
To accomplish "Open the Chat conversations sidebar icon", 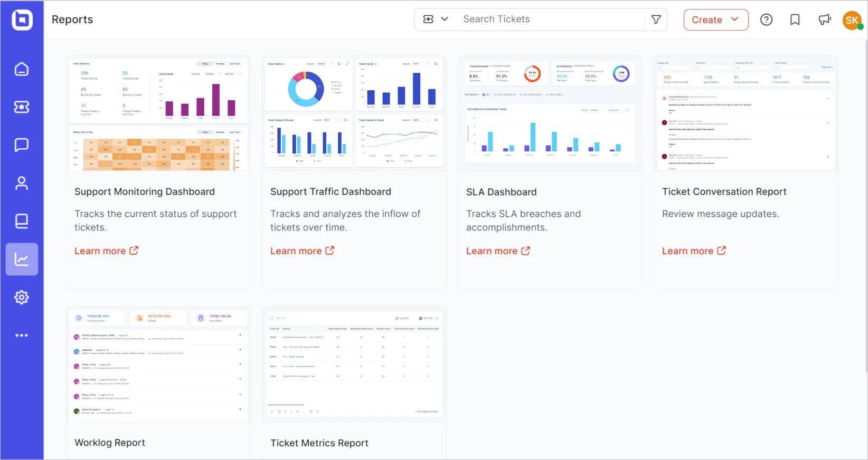I will (x=22, y=145).
